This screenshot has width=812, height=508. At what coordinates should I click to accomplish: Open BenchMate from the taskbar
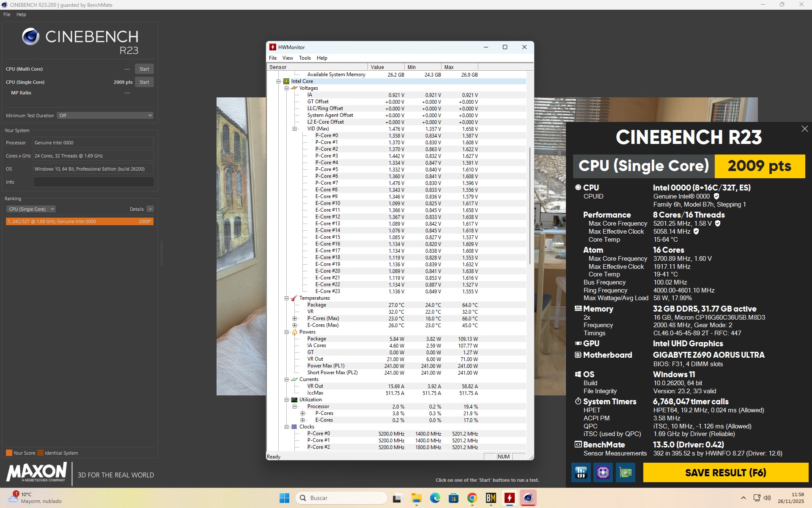coord(491,498)
